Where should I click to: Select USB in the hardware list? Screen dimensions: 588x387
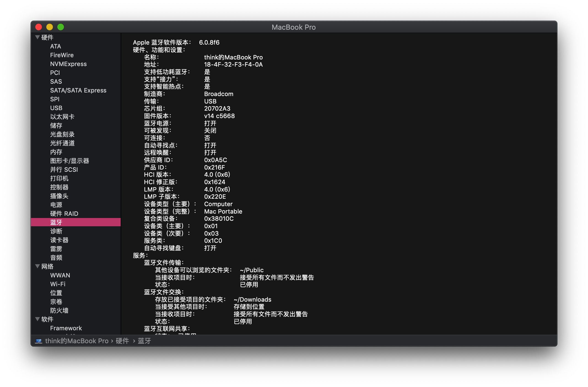[x=56, y=108]
